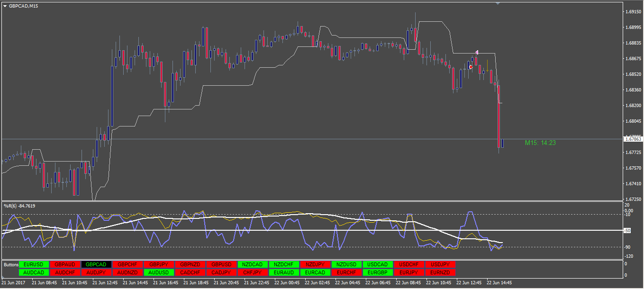This screenshot has width=644, height=289.
Task: Click the current price tag 1.67863
Action: click(634, 139)
